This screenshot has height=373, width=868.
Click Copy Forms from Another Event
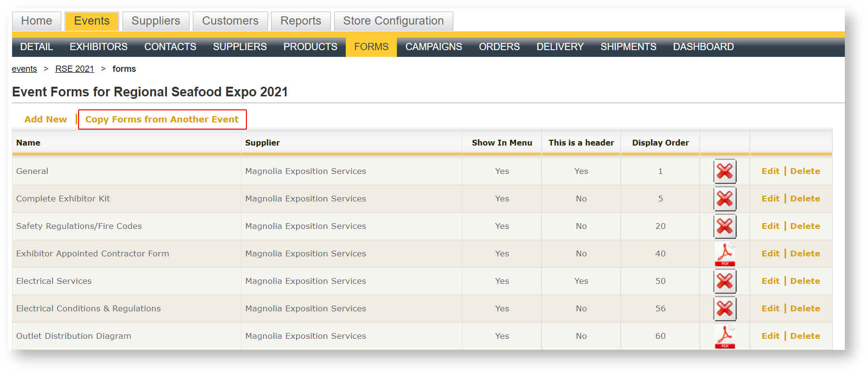tap(162, 120)
